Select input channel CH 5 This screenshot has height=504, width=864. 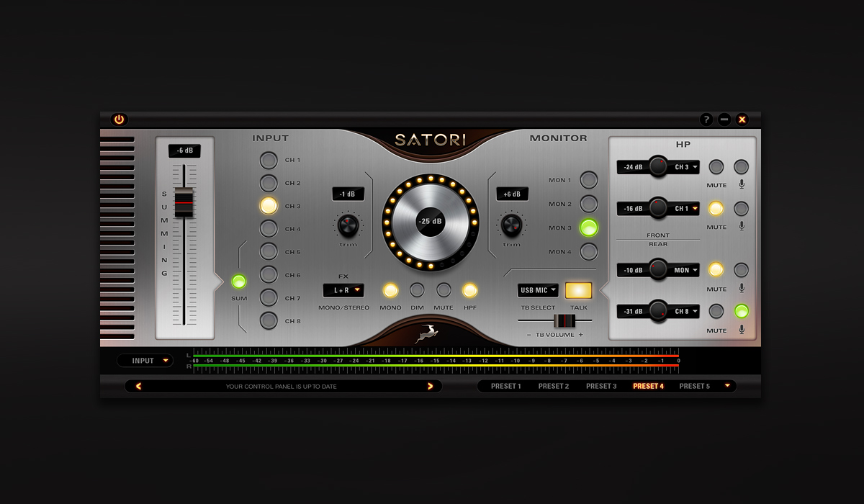pos(269,252)
